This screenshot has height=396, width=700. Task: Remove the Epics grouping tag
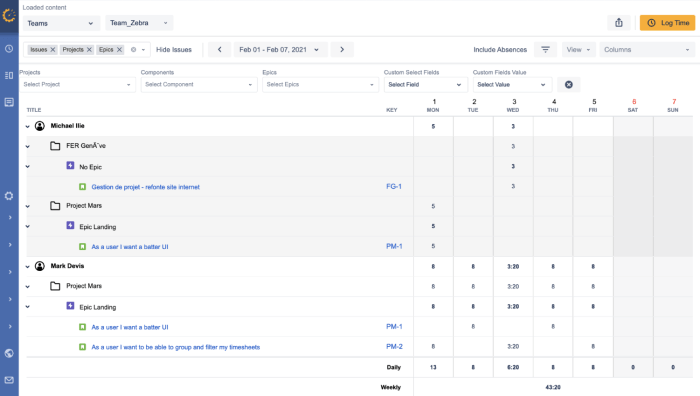(119, 50)
